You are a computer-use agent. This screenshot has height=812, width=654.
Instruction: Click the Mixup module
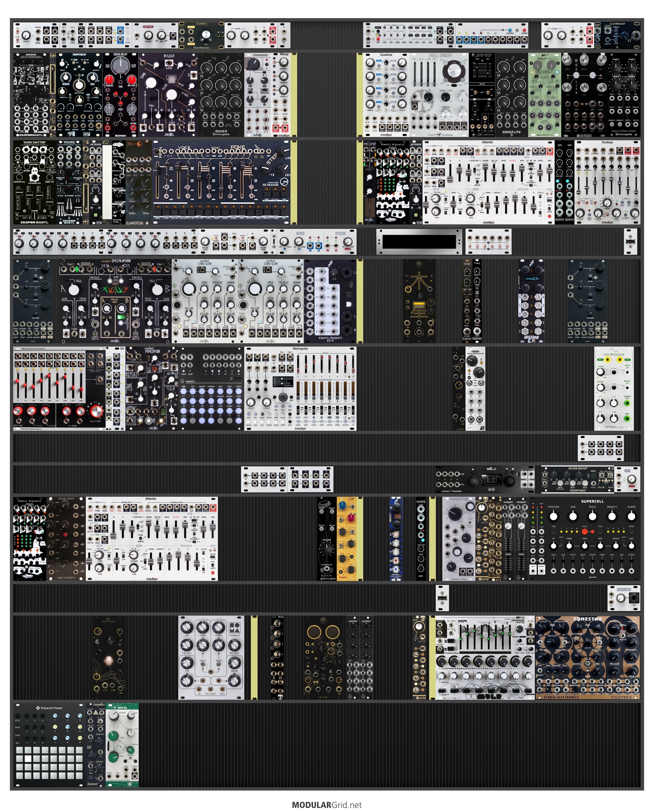(x=281, y=94)
